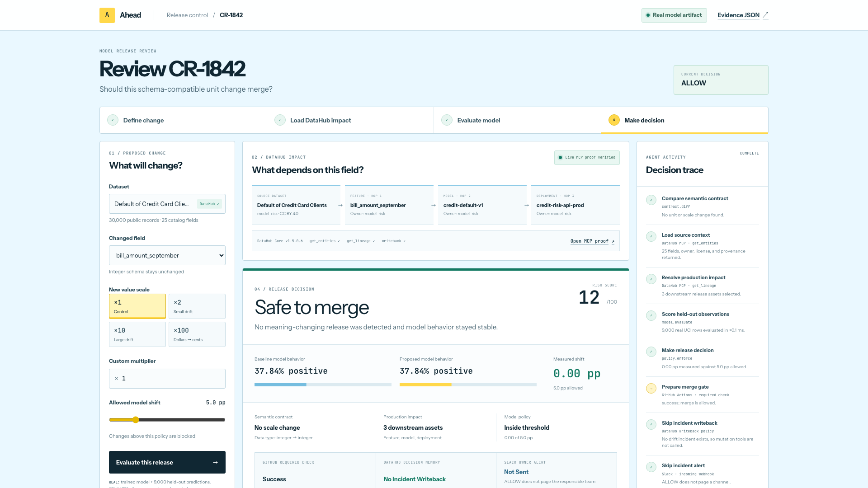868x488 pixels.
Task: Click the yellow Ahead logo icon
Action: (x=107, y=15)
